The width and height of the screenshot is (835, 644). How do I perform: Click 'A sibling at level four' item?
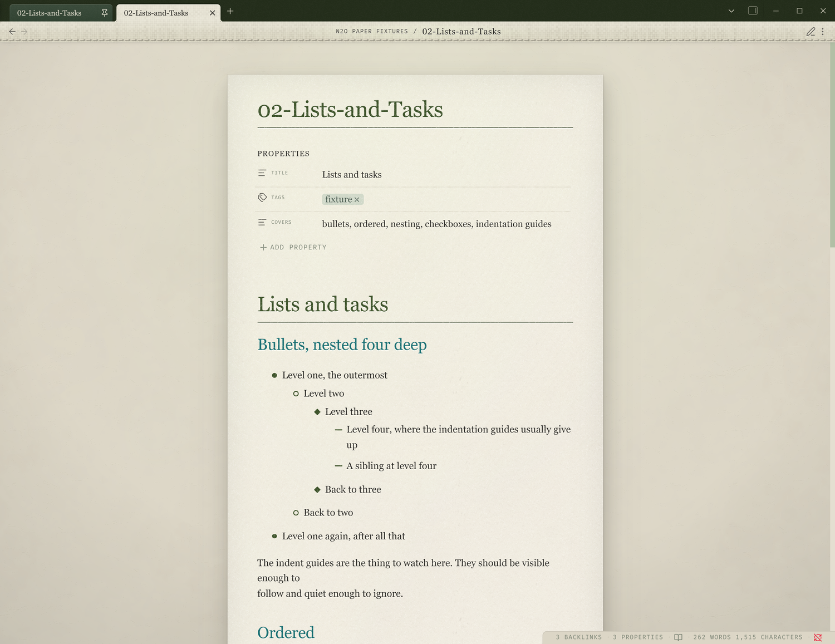point(391,466)
